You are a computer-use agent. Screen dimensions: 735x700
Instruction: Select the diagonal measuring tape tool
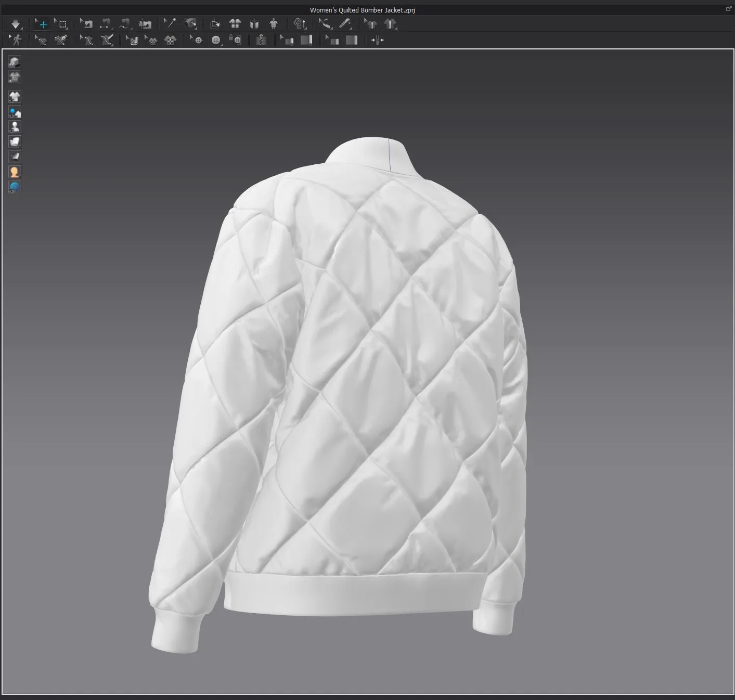[x=345, y=24]
